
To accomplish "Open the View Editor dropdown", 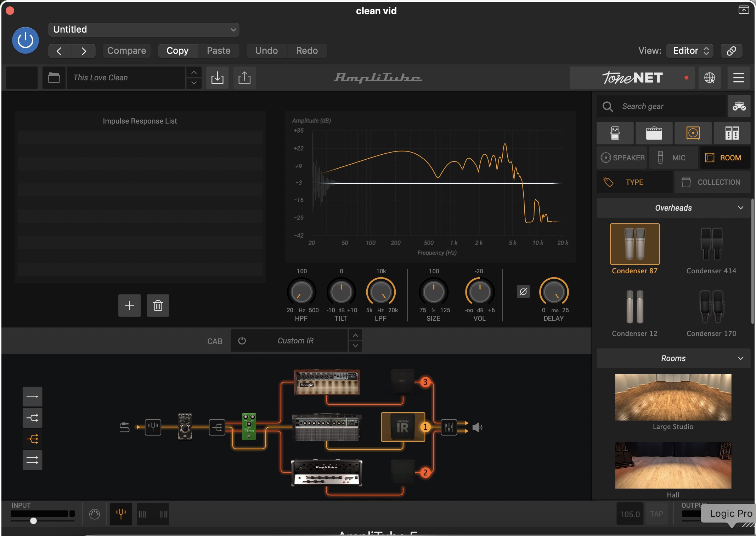I will [x=690, y=51].
